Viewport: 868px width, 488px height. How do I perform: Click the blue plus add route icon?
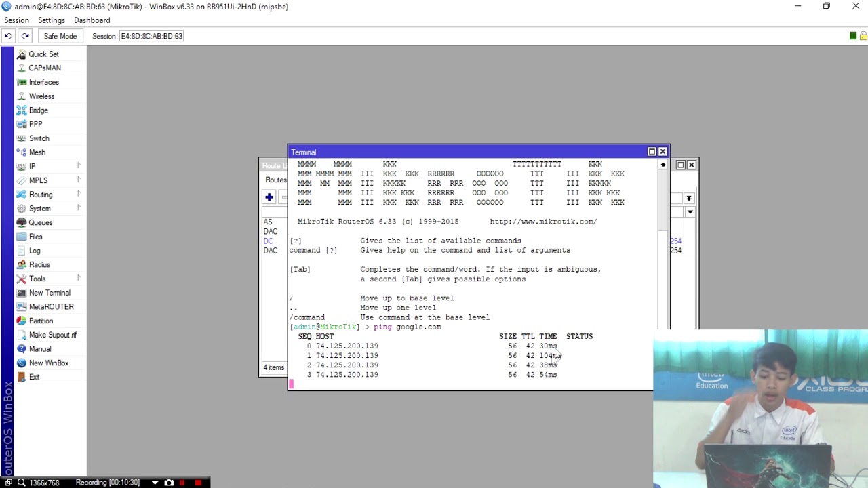(x=269, y=197)
